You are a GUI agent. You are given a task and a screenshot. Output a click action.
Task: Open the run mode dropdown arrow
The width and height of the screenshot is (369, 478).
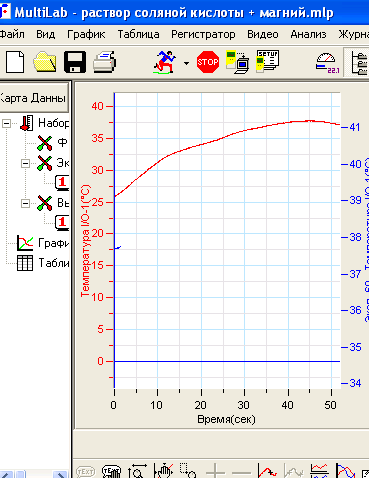(x=186, y=63)
